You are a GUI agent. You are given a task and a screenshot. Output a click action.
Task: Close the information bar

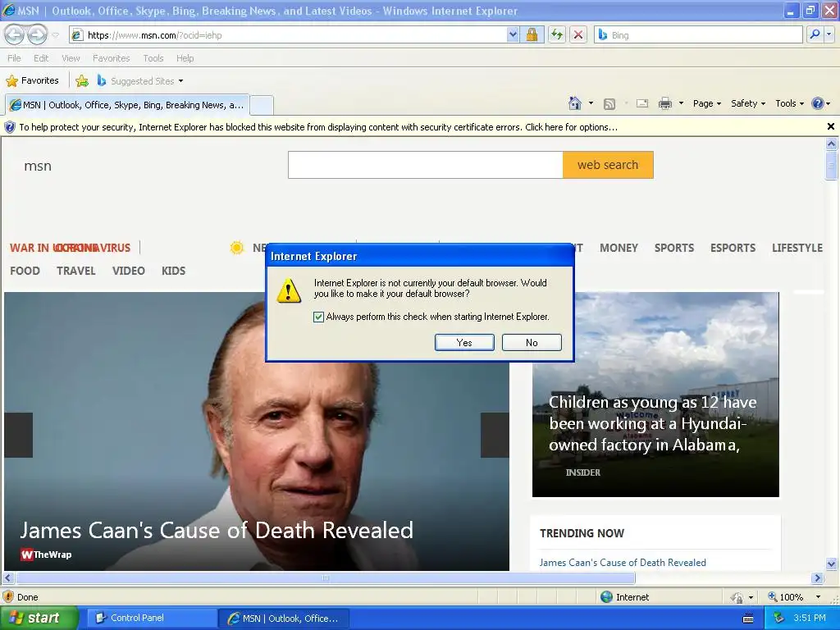click(830, 126)
